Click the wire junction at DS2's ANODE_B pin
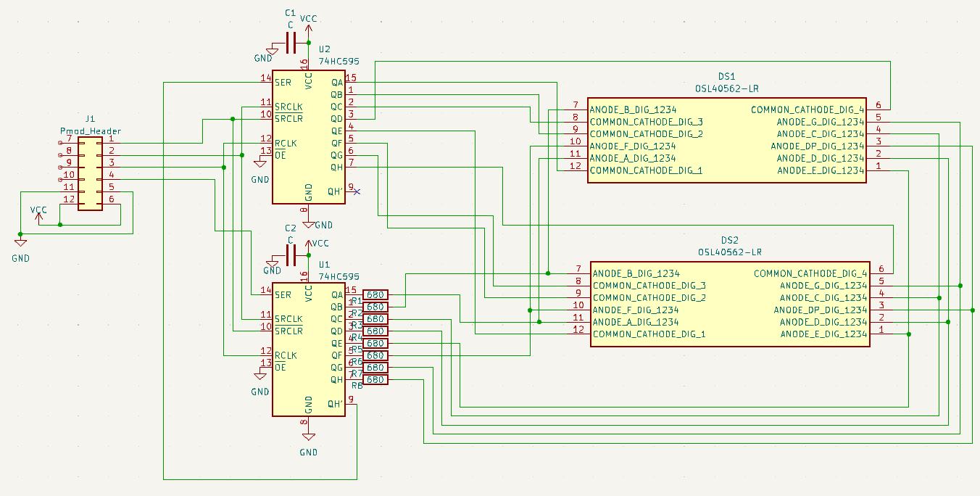 click(548, 273)
